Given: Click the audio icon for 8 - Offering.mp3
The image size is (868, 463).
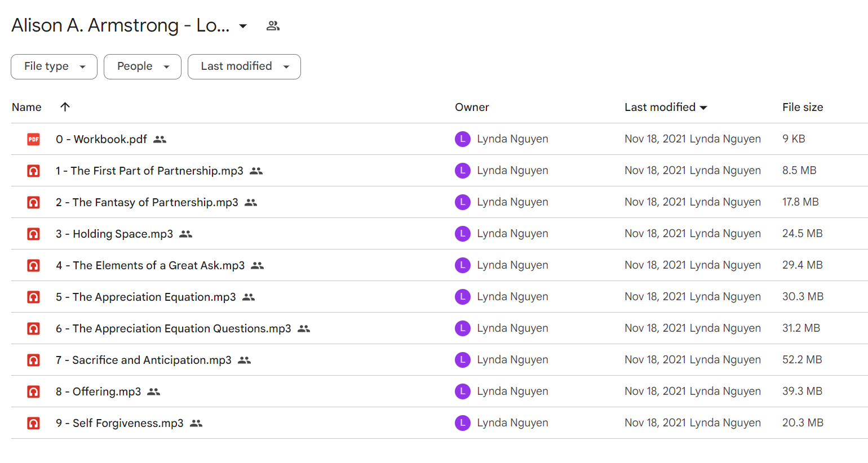Looking at the screenshot, I should click(34, 391).
